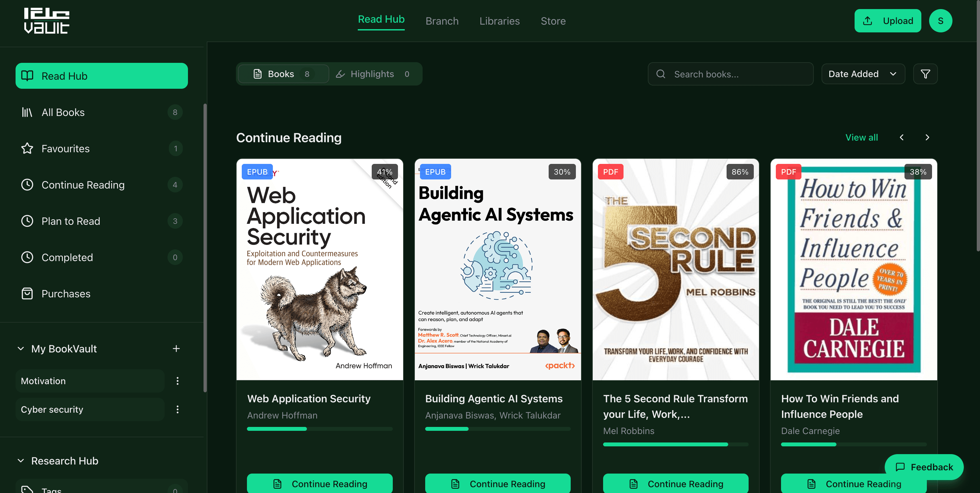Continue Reading Web Application Security
The width and height of the screenshot is (980, 493).
320,483
